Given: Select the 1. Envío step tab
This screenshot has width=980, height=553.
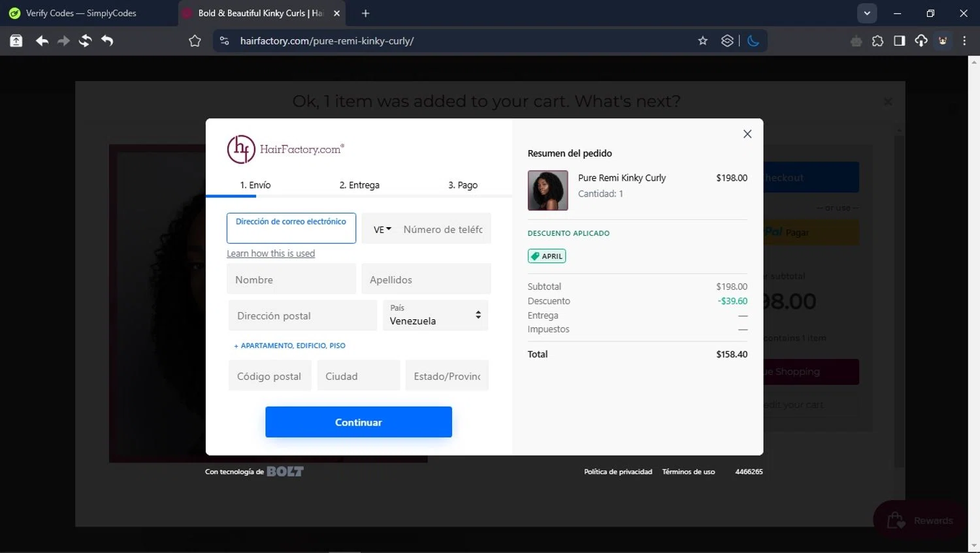Looking at the screenshot, I should point(255,185).
